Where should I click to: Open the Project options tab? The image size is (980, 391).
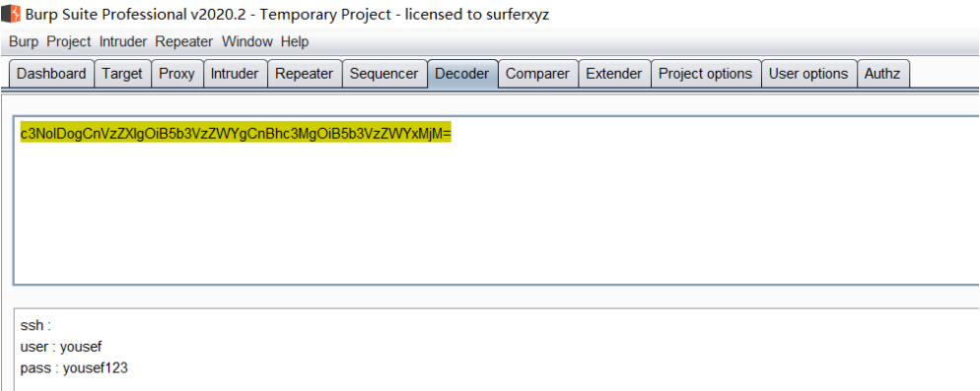pyautogui.click(x=706, y=74)
